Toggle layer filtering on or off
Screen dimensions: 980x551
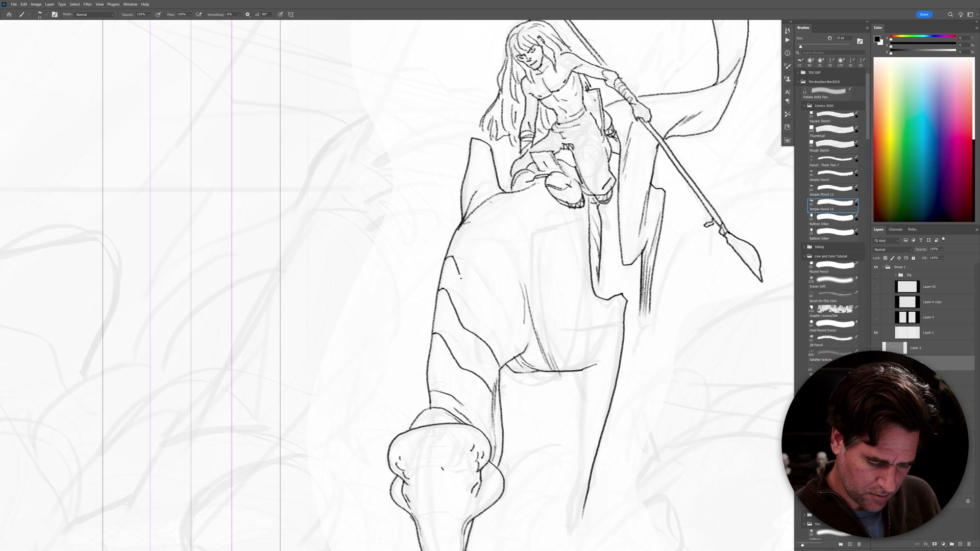943,239
